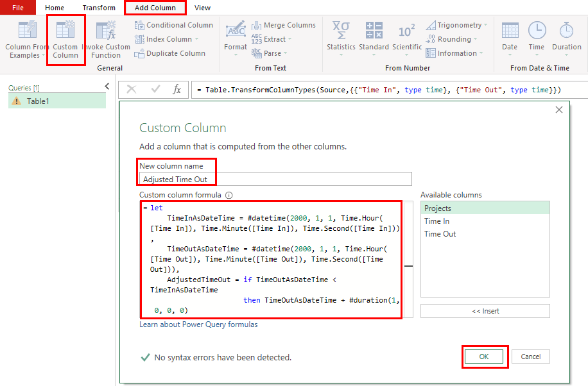This screenshot has width=588, height=386.
Task: Expand the Index Column dropdown arrow
Action: 196,39
